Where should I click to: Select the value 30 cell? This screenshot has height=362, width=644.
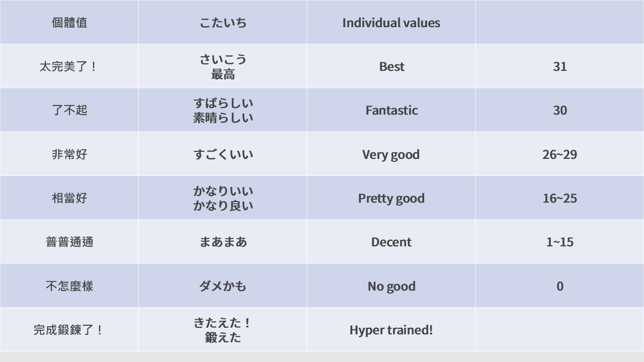click(559, 110)
